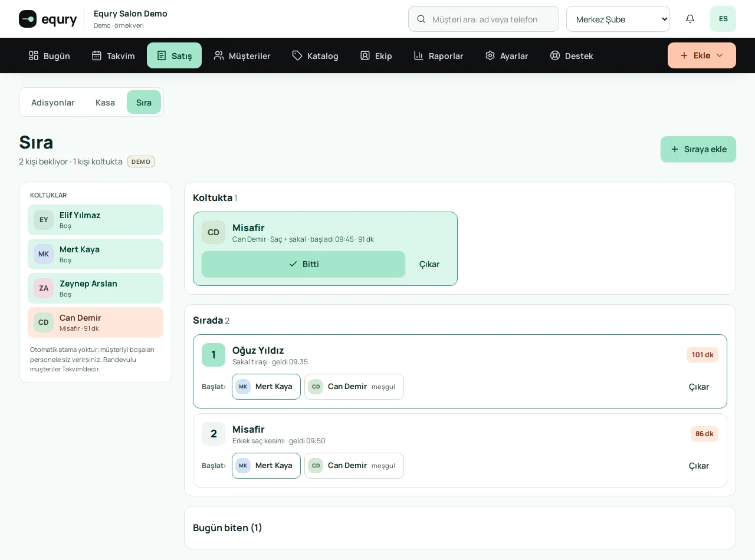Mark the seated guest as Bitti
The width and height of the screenshot is (755, 560).
tap(303, 264)
